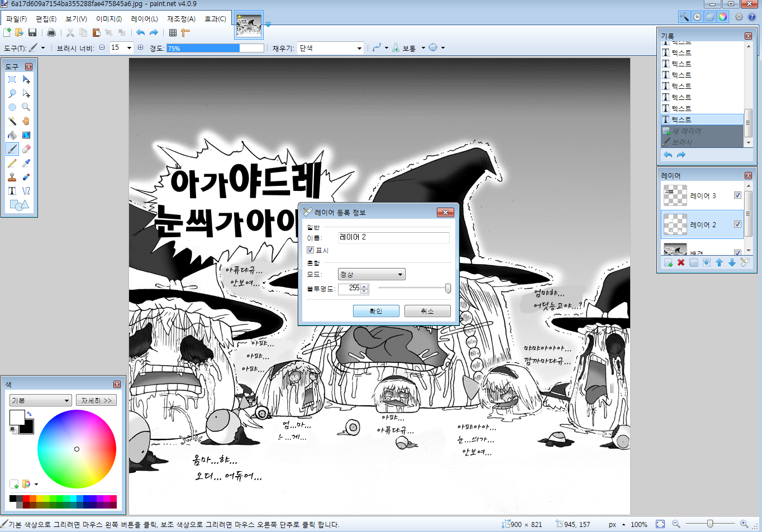Select the Eraser tool
This screenshot has width=762, height=532.
pyautogui.click(x=26, y=149)
